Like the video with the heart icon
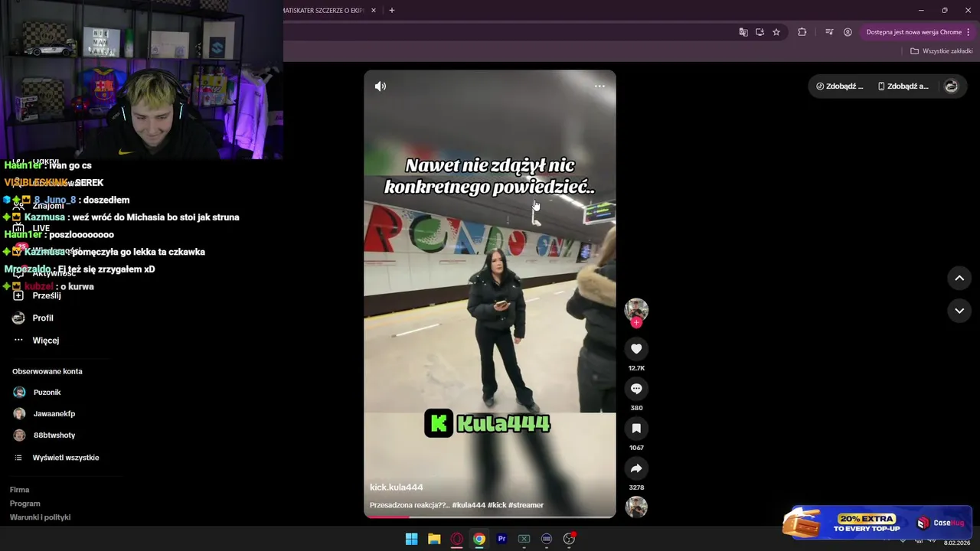Screen dimensions: 980x551 636,349
